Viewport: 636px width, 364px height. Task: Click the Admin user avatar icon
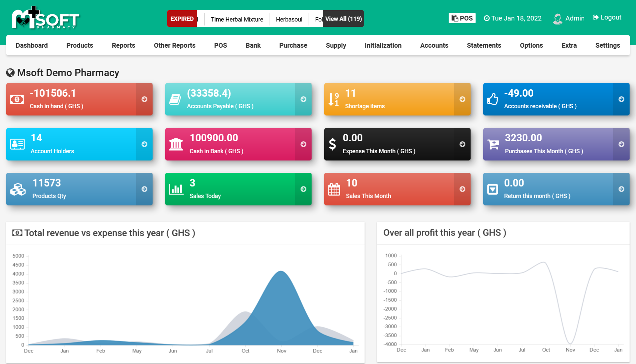click(x=557, y=19)
